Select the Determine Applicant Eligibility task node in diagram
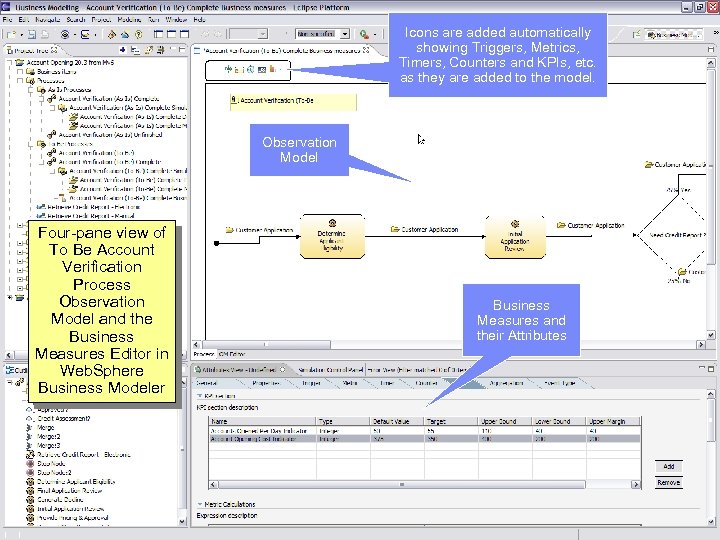 tap(332, 236)
